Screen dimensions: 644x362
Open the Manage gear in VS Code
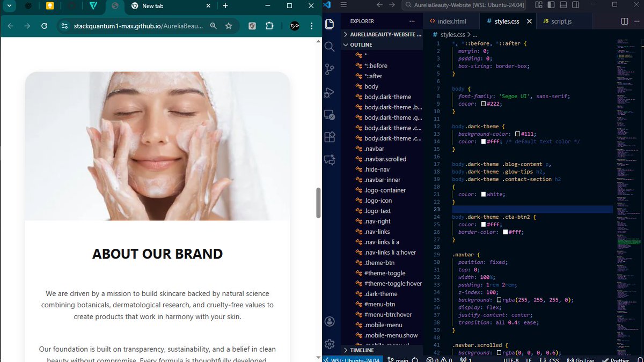click(330, 344)
